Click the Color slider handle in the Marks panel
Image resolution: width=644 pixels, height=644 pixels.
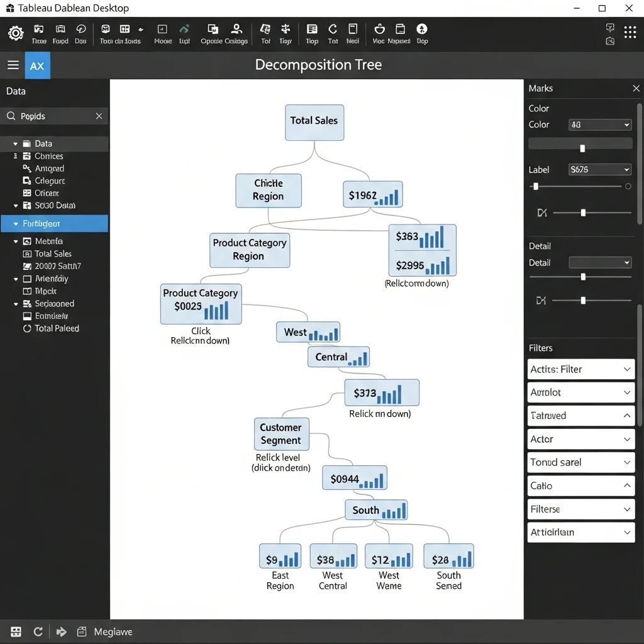click(x=582, y=149)
